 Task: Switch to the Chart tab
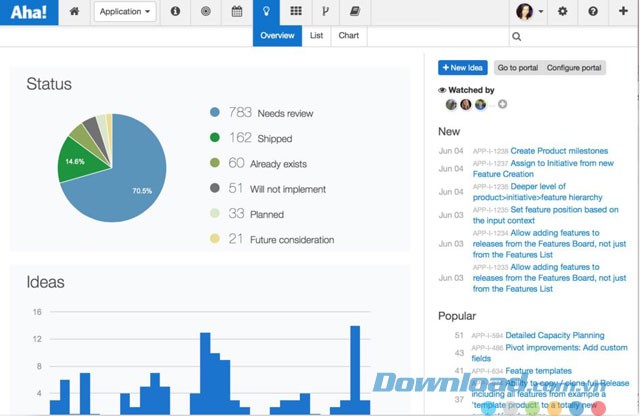click(x=348, y=36)
